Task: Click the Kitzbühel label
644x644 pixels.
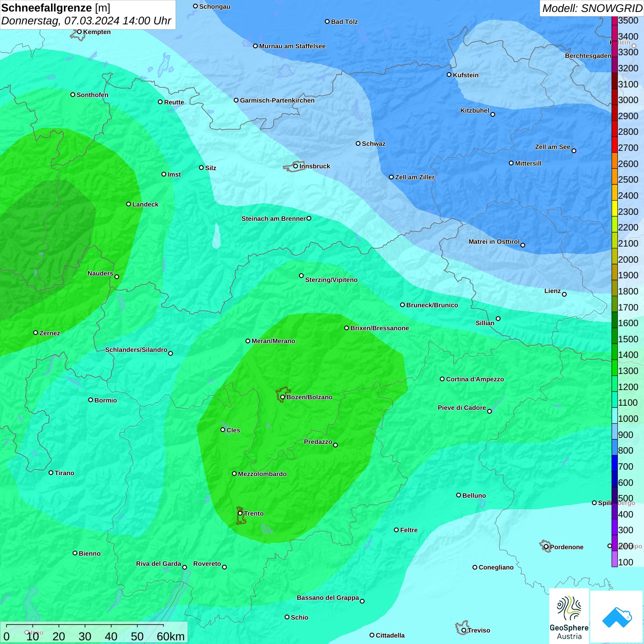Action: click(x=475, y=110)
